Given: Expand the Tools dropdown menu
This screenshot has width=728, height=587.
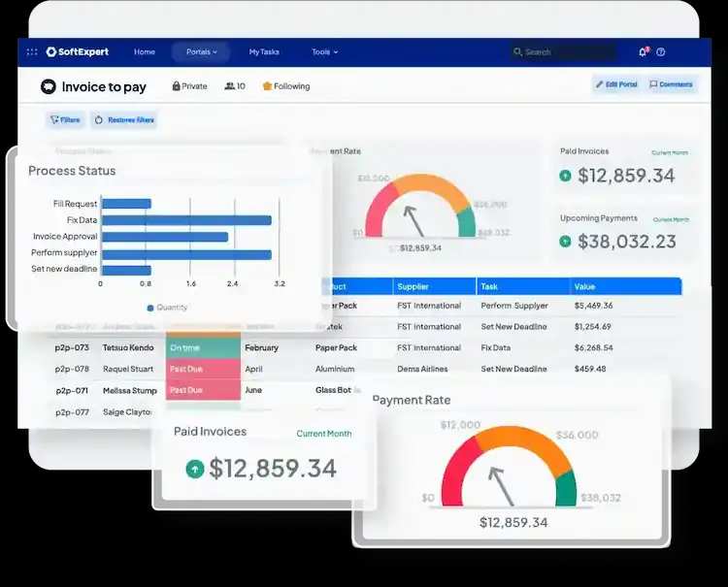Looking at the screenshot, I should pos(324,52).
